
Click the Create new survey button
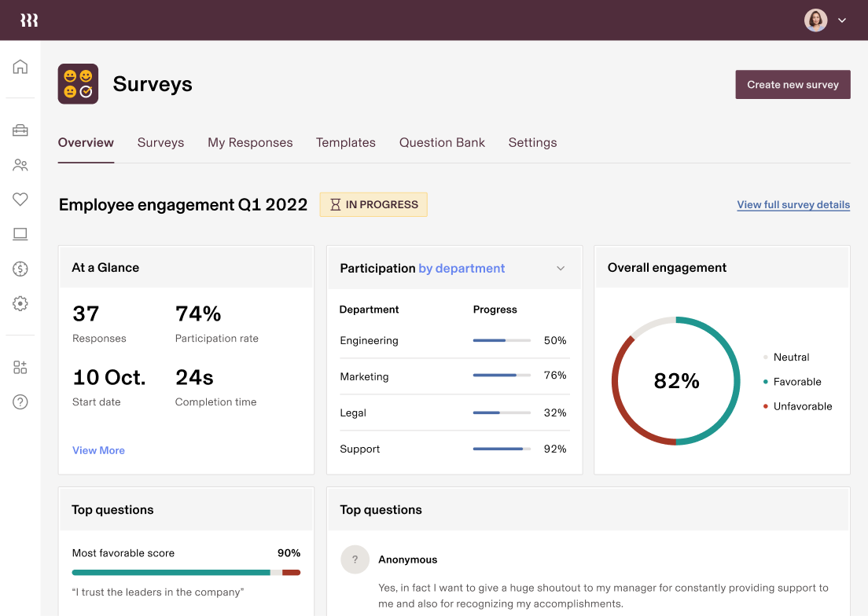pyautogui.click(x=793, y=84)
